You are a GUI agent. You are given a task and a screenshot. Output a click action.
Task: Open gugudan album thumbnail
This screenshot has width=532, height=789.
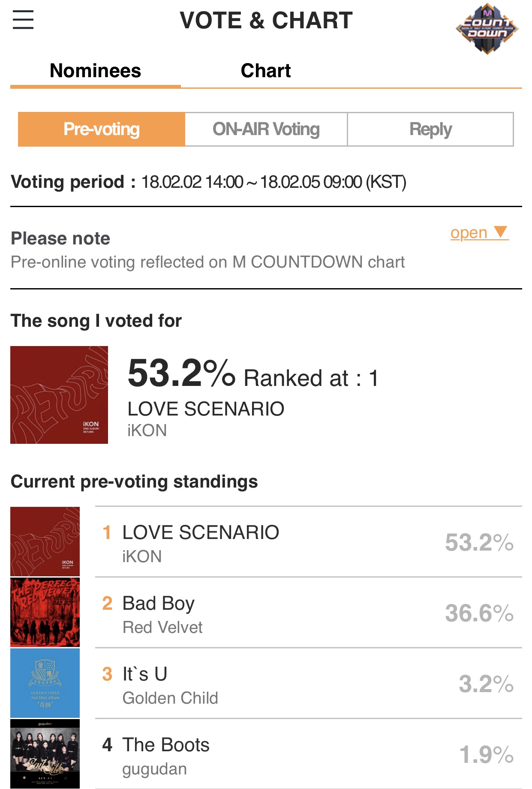point(45,754)
